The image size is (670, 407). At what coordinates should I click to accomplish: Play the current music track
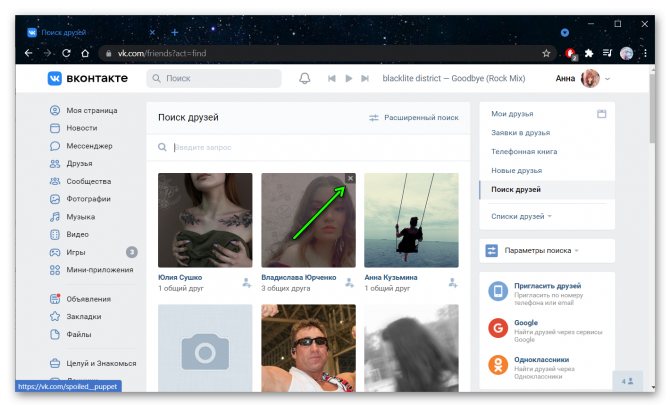click(x=348, y=78)
